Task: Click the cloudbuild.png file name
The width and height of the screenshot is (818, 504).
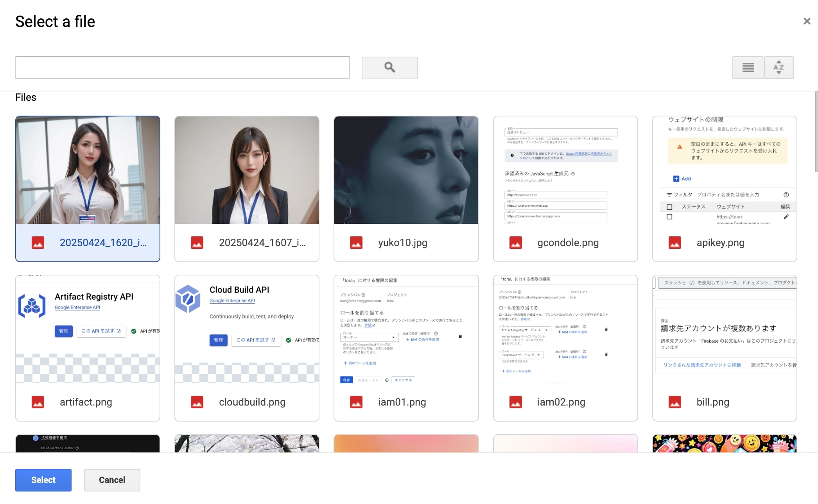Action: (x=252, y=402)
